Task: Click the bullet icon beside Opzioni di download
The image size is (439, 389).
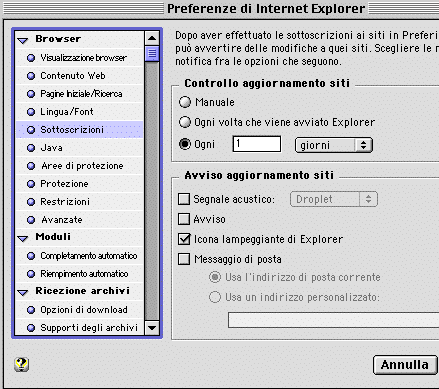Action: (31, 310)
